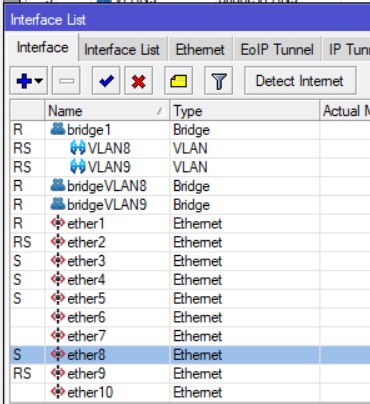This screenshot has height=404, width=370.
Task: Click the R flag of bridge1
Action: pyautogui.click(x=18, y=130)
